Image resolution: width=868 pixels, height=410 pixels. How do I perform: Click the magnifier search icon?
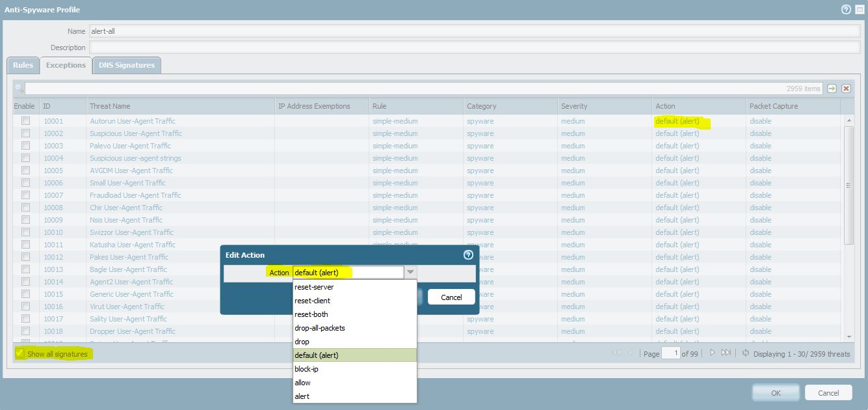[x=19, y=89]
